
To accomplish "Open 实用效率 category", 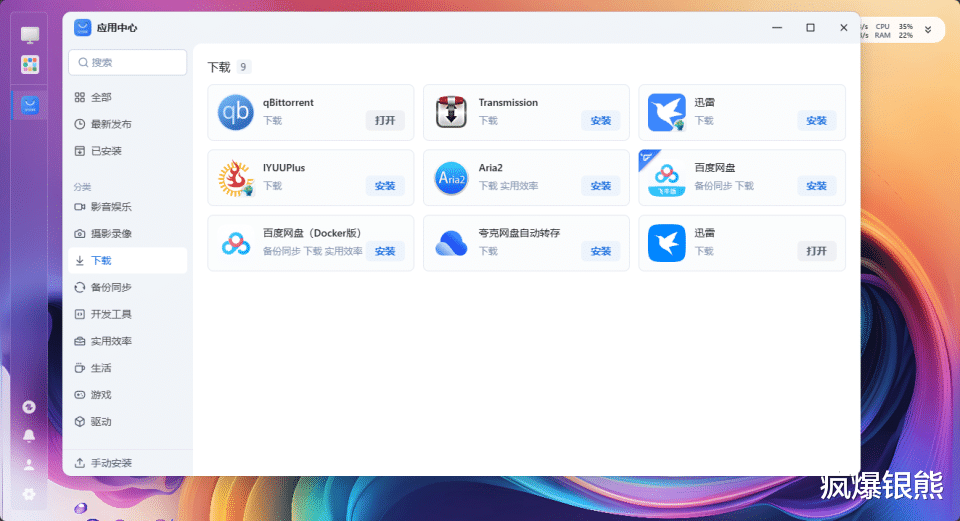I will (127, 342).
